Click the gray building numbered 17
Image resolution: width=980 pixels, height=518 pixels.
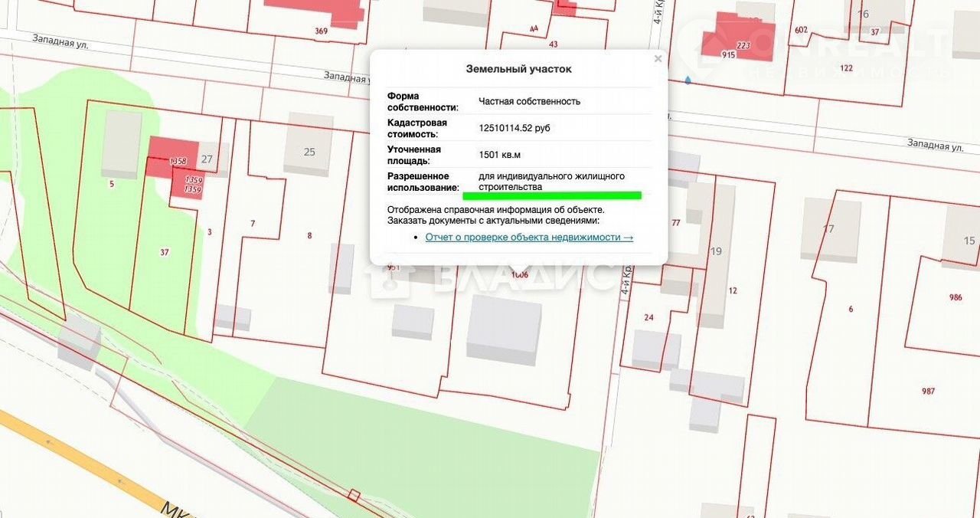(x=829, y=229)
